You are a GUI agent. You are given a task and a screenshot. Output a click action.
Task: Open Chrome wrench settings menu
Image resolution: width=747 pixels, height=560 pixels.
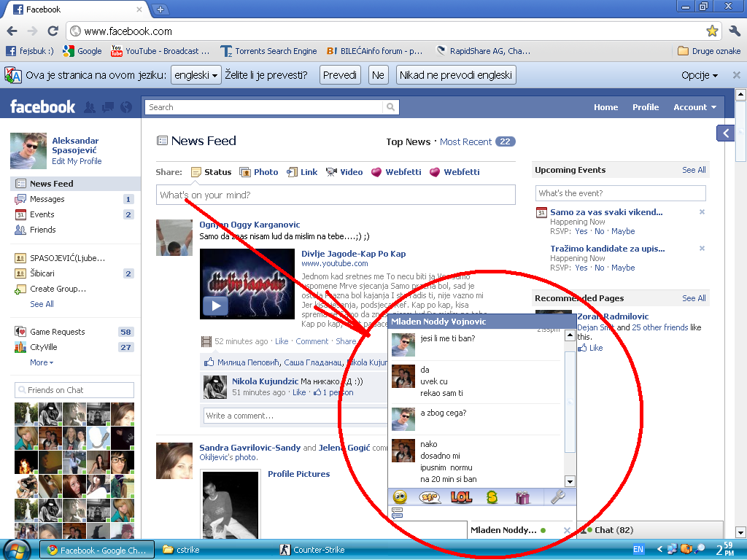click(735, 31)
